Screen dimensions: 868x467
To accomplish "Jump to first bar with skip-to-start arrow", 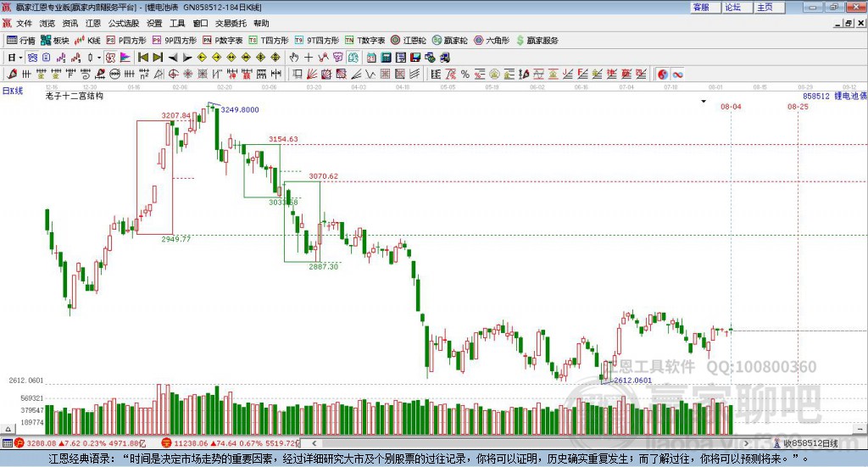I will click(x=142, y=58).
